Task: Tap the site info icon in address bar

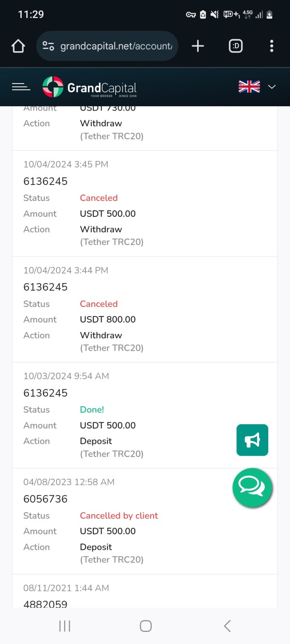Action: [48, 46]
